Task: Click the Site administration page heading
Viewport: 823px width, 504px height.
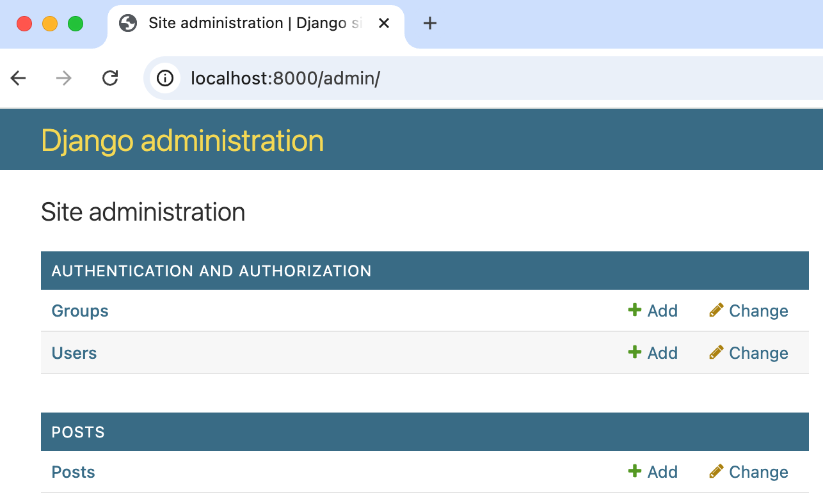Action: point(143,212)
